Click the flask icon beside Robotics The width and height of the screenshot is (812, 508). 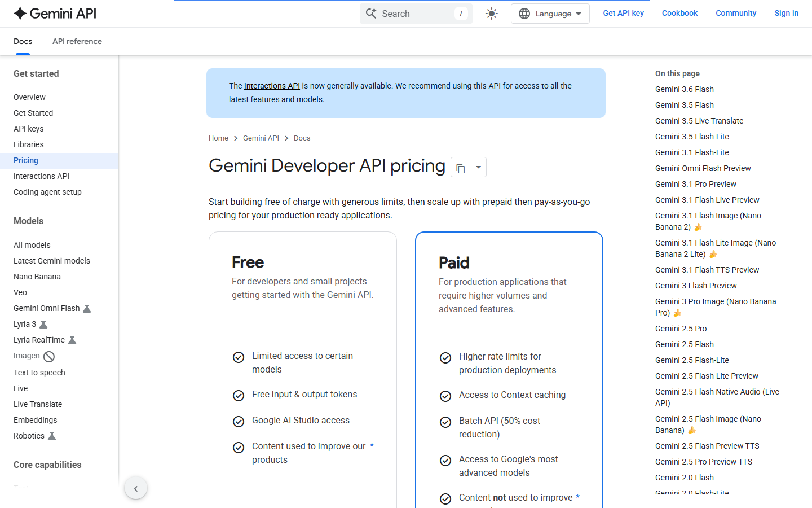(52, 436)
